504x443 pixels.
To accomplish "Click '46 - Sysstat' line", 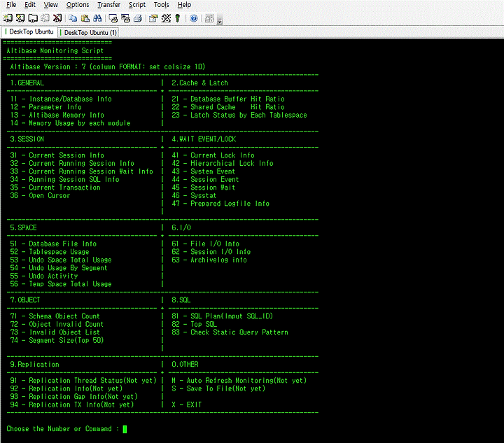I will [194, 195].
